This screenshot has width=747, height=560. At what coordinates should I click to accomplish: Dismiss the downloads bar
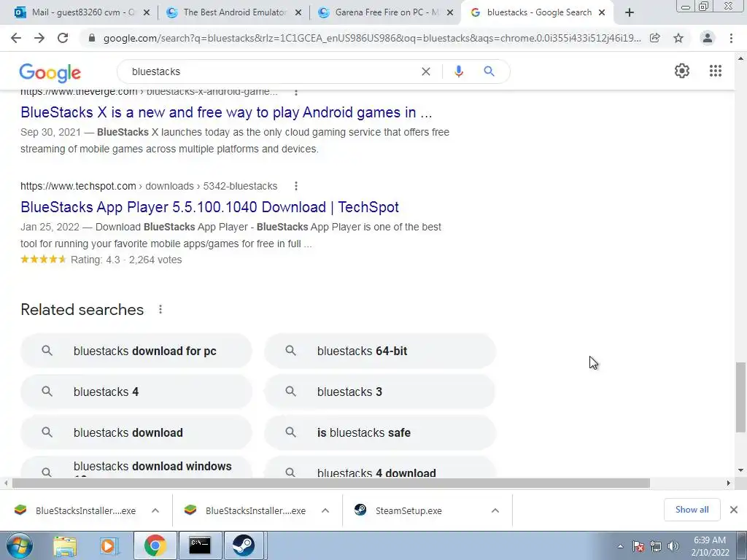click(734, 510)
